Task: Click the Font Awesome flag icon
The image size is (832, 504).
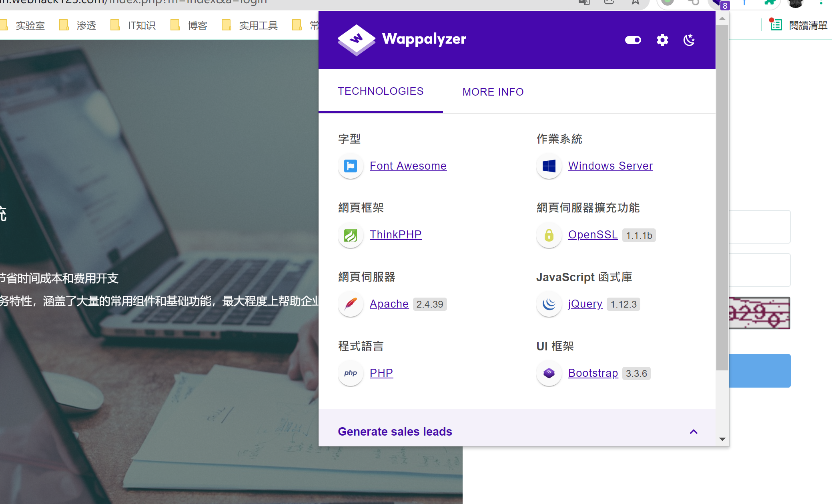Action: pyautogui.click(x=351, y=166)
